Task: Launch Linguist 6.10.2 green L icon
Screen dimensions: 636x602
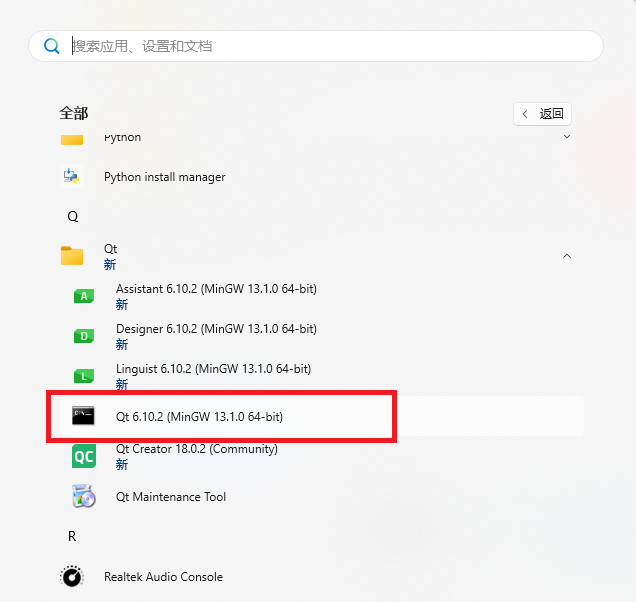Action: click(x=84, y=376)
